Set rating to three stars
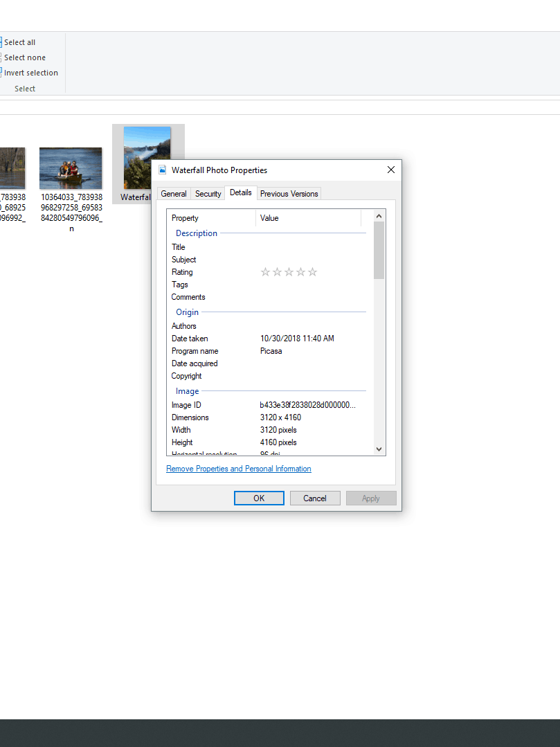Screen dimensions: 560x747 (x=289, y=272)
